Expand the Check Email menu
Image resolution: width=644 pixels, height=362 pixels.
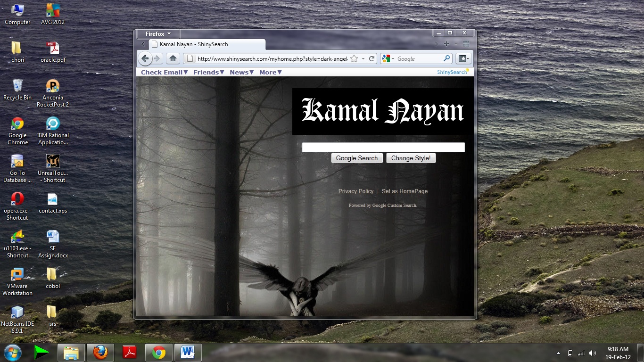pos(165,72)
